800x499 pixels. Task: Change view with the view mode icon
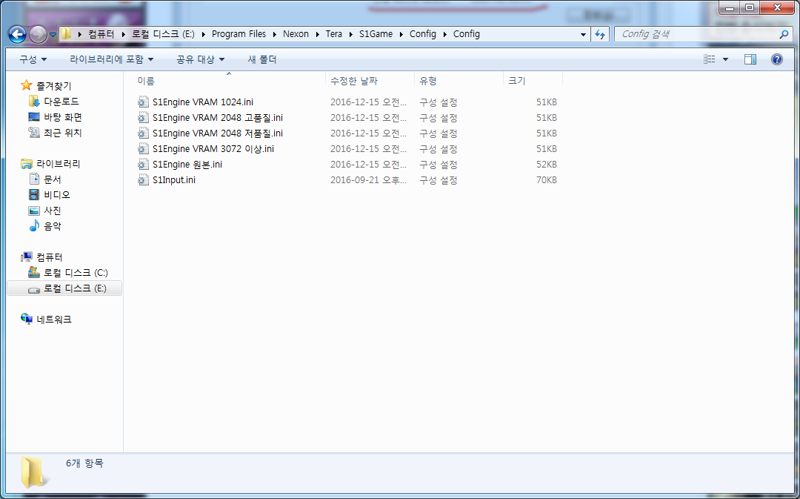click(709, 60)
